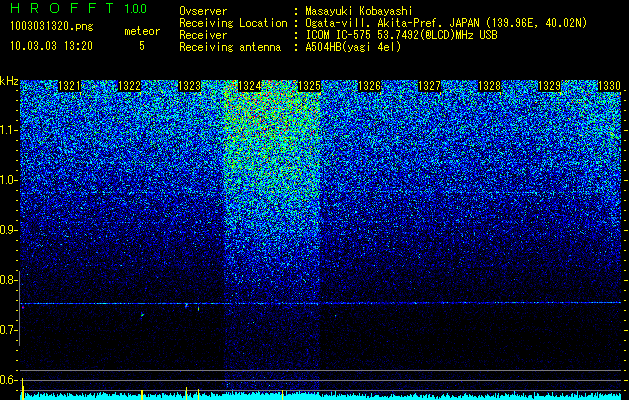
Task: Click the kHz axis unit label
Action: tap(9, 81)
